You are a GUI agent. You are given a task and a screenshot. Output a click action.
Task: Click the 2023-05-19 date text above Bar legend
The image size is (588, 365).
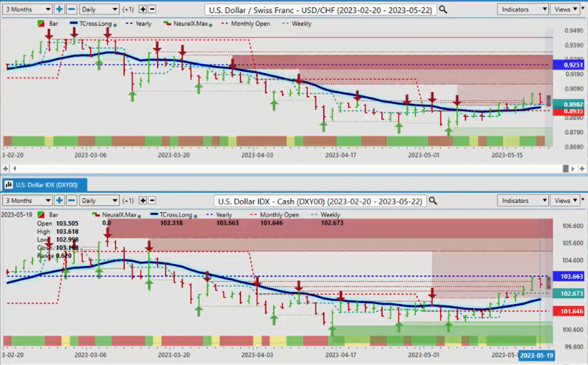[x=17, y=215]
